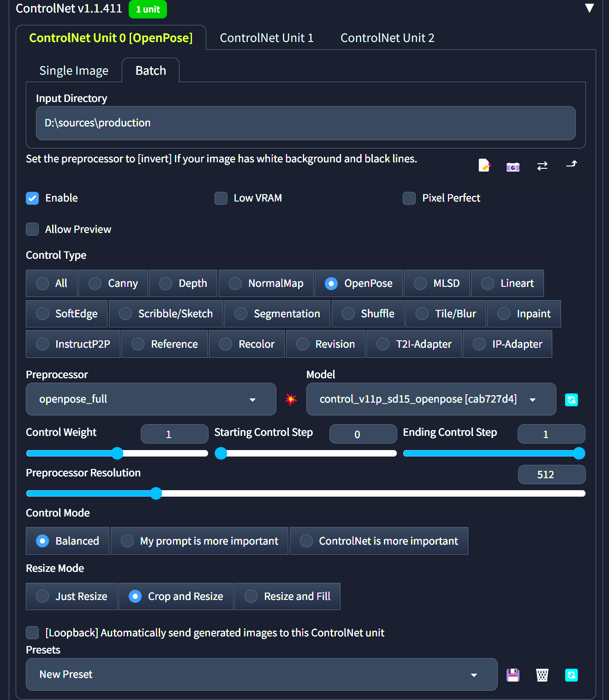The width and height of the screenshot is (609, 700).
Task: Delete the selected preset using trash icon
Action: point(542,675)
